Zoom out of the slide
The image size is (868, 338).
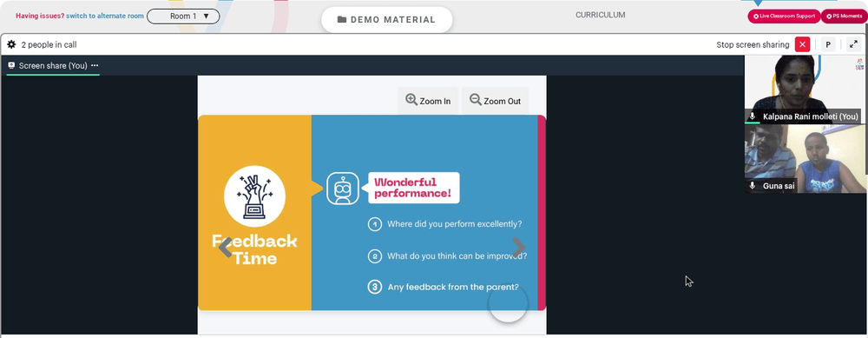pos(495,101)
